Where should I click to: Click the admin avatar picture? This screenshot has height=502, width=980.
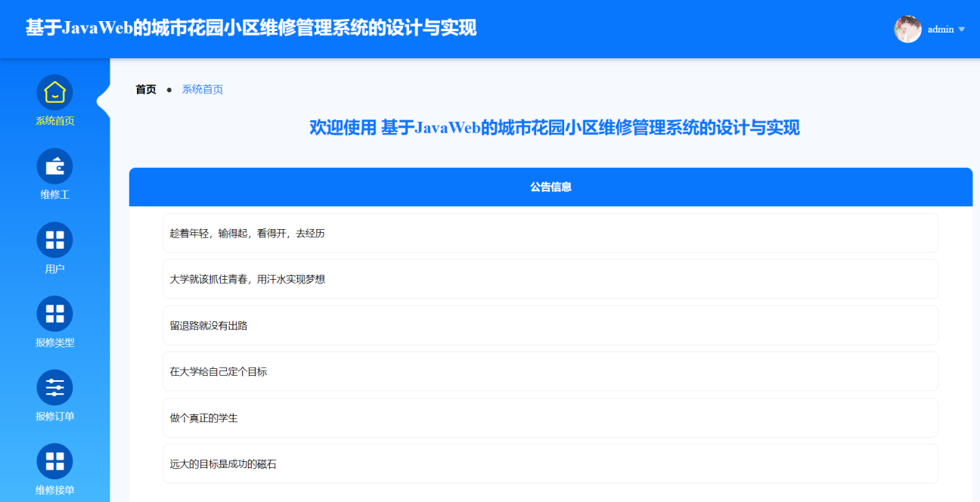(x=907, y=29)
